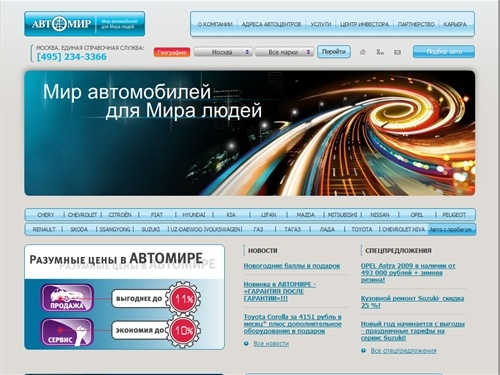Select UZ-Daewoo brand tab
The height and width of the screenshot is (375, 500).
186,229
